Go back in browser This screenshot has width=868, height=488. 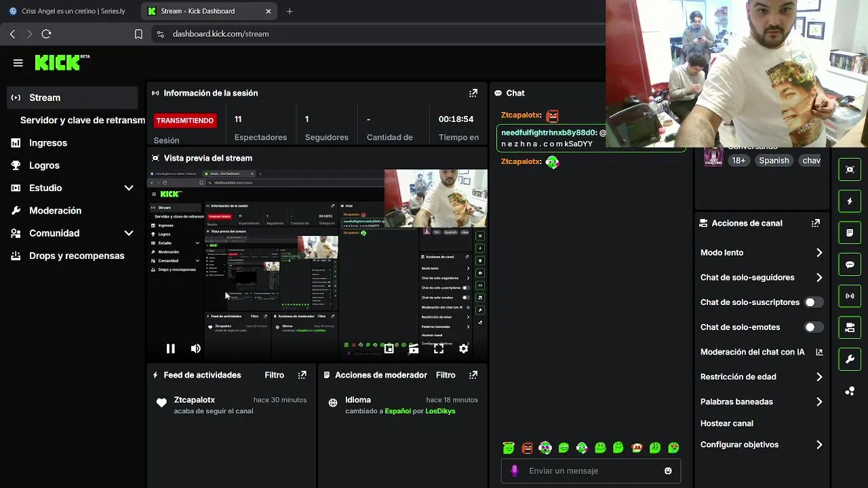[12, 34]
